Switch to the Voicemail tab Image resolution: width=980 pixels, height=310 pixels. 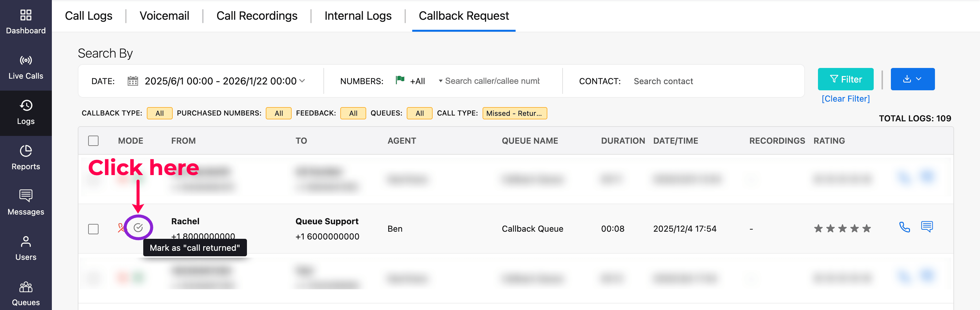point(164,16)
